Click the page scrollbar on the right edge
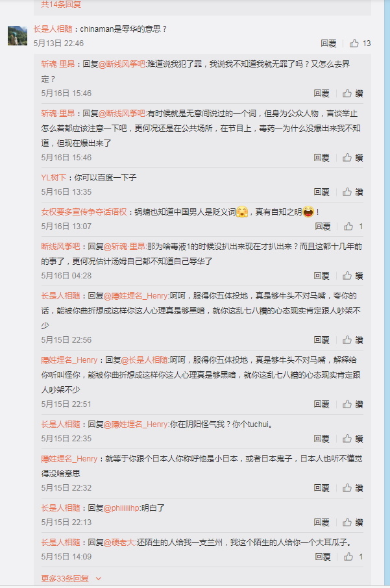The image size is (390, 588). tap(387, 294)
